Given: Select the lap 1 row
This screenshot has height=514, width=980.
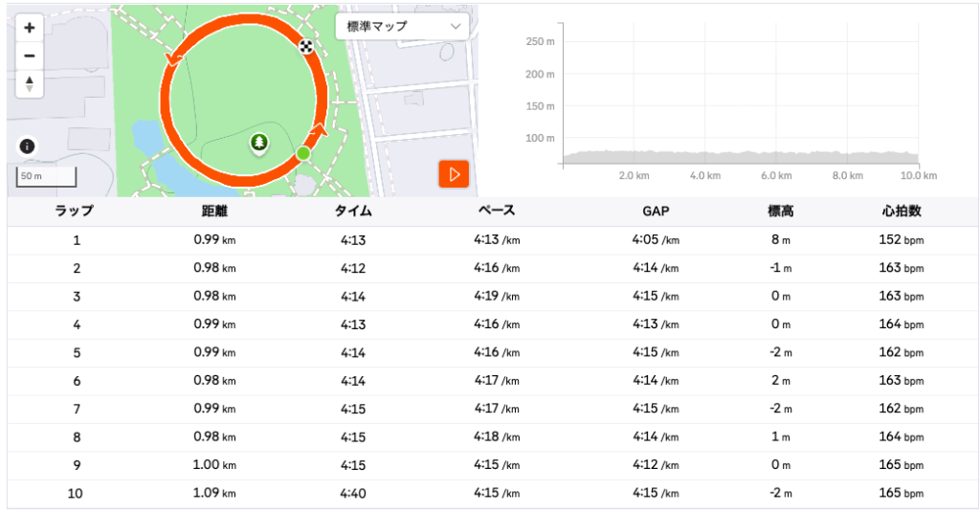Looking at the screenshot, I should [490, 240].
